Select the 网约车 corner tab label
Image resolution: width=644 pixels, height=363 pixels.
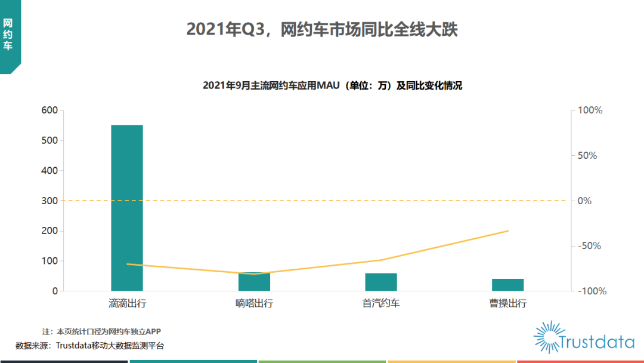click(8, 34)
